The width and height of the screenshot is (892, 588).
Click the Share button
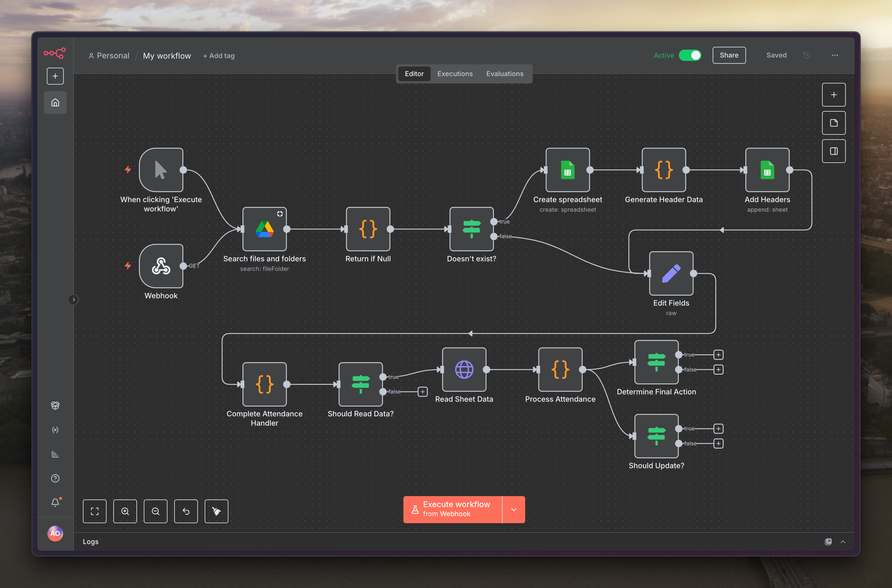[728, 55]
